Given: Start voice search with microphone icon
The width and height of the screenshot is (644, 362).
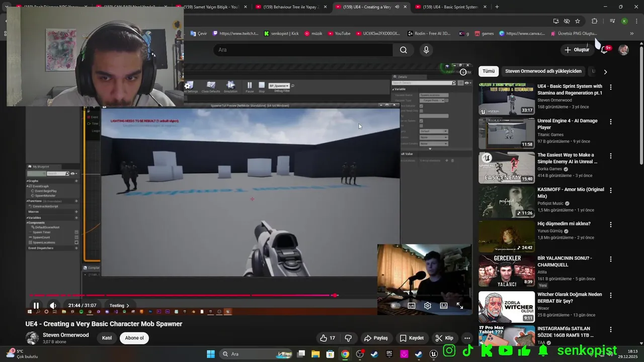Looking at the screenshot, I should [x=426, y=50].
